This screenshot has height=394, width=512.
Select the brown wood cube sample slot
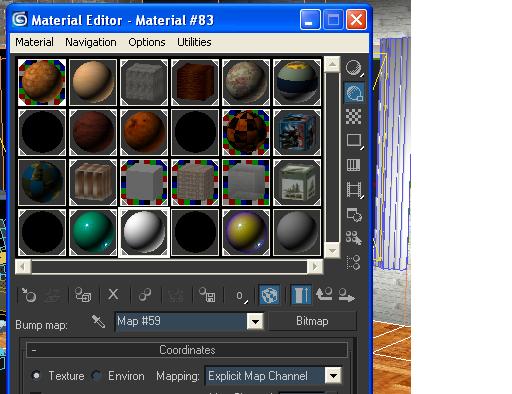(195, 82)
